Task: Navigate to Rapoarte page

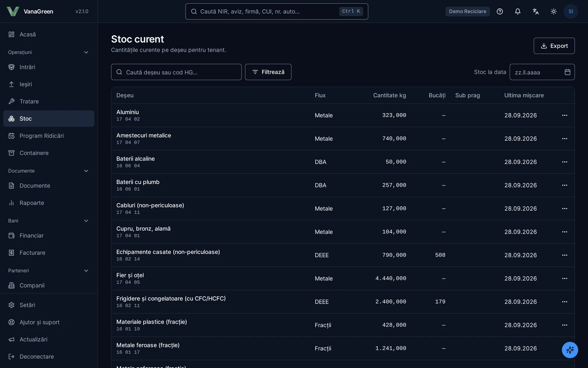Action: coord(49,203)
